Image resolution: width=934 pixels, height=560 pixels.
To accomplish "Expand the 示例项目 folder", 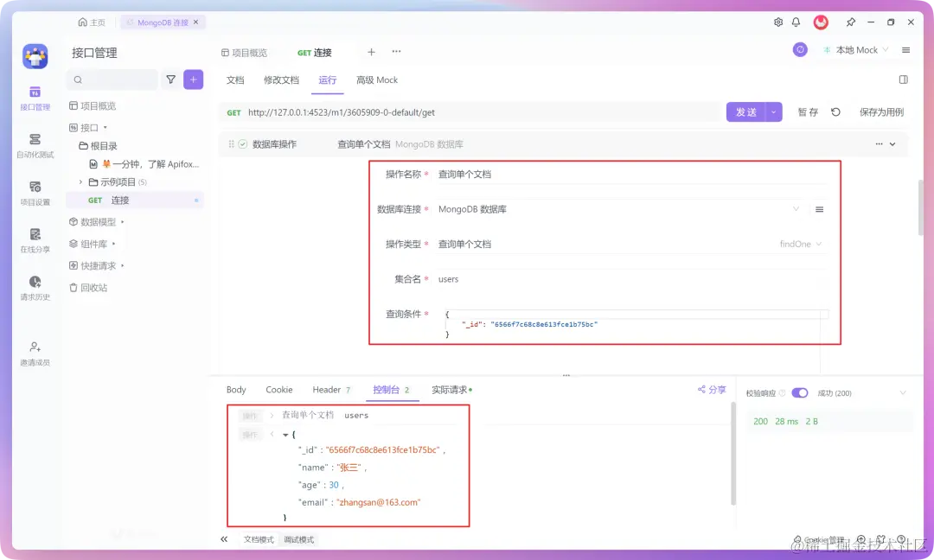I will [x=81, y=182].
